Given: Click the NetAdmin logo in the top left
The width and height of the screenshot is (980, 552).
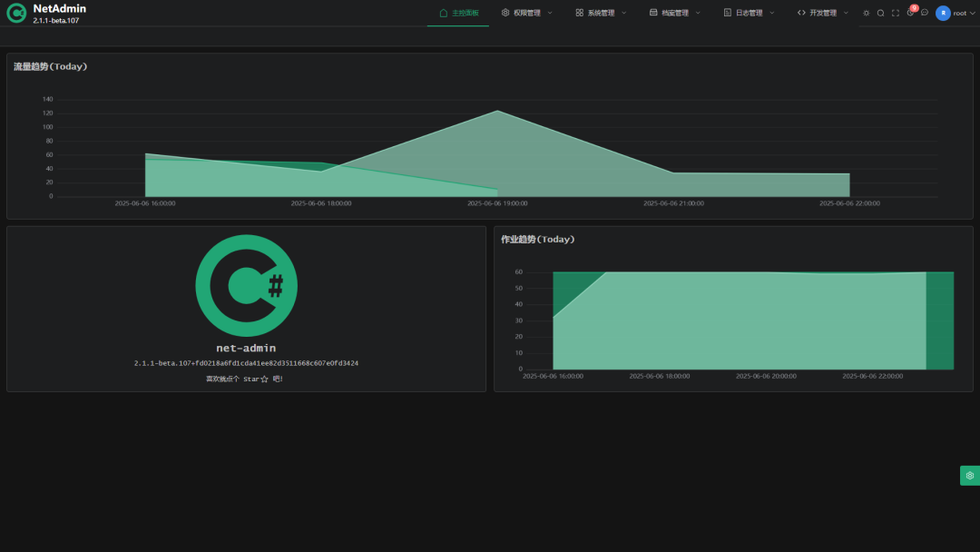Looking at the screenshot, I should click(x=15, y=12).
